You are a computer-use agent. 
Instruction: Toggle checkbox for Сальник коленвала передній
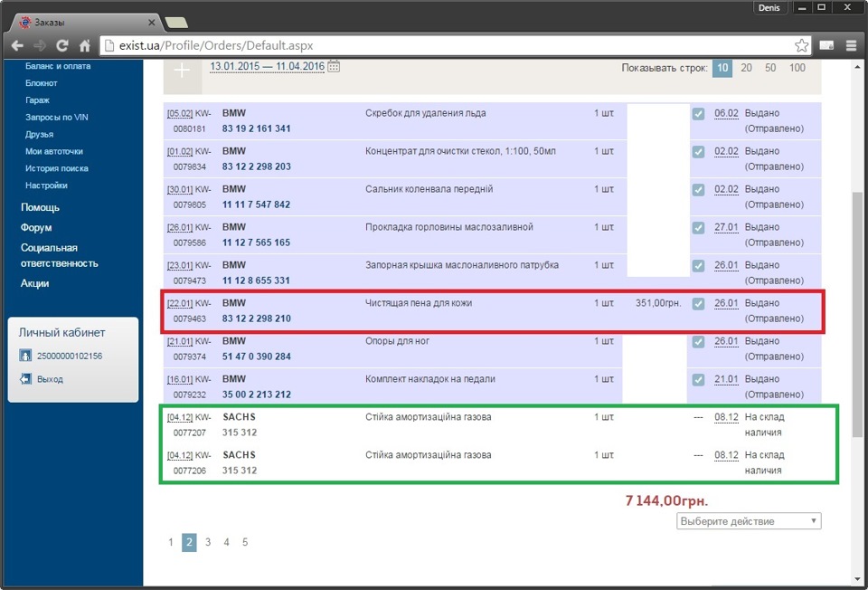[699, 189]
